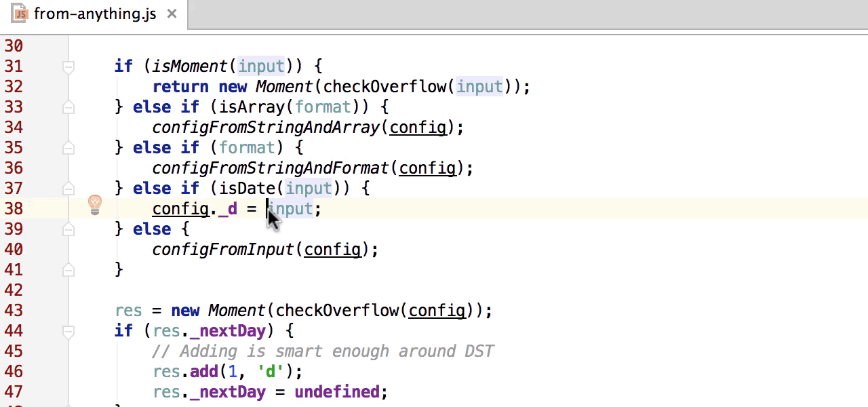Click line number 43 in gutter
This screenshot has height=407, width=868.
click(14, 311)
